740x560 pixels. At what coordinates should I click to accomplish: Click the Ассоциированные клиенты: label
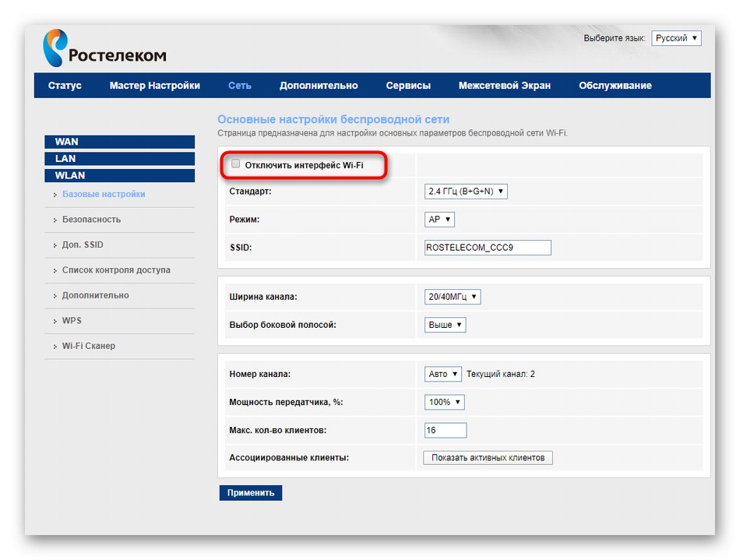point(289,458)
